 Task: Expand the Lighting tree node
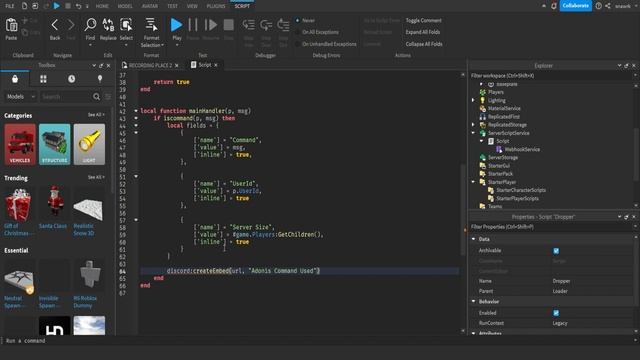pyautogui.click(x=473, y=100)
